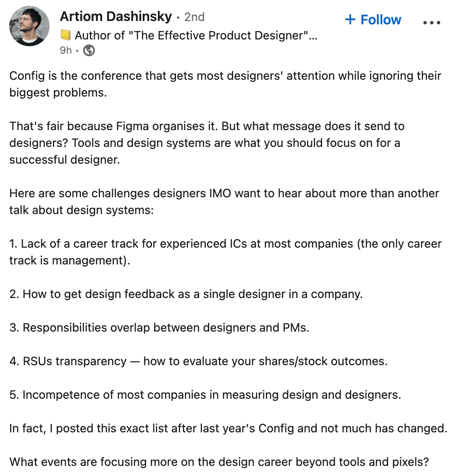This screenshot has width=457, height=476.
Task: Click the 2nd connection degree label
Action: pos(194,17)
